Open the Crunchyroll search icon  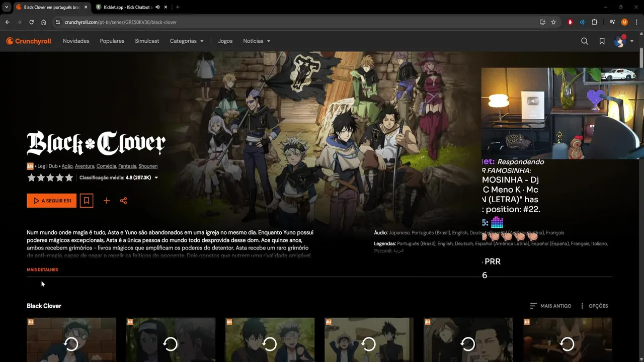(585, 41)
